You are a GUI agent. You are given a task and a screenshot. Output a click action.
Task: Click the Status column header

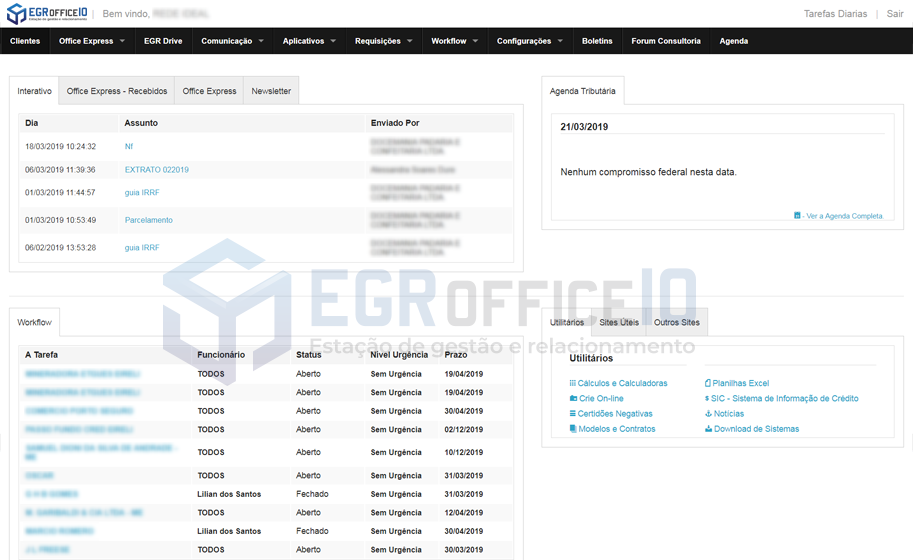click(309, 355)
